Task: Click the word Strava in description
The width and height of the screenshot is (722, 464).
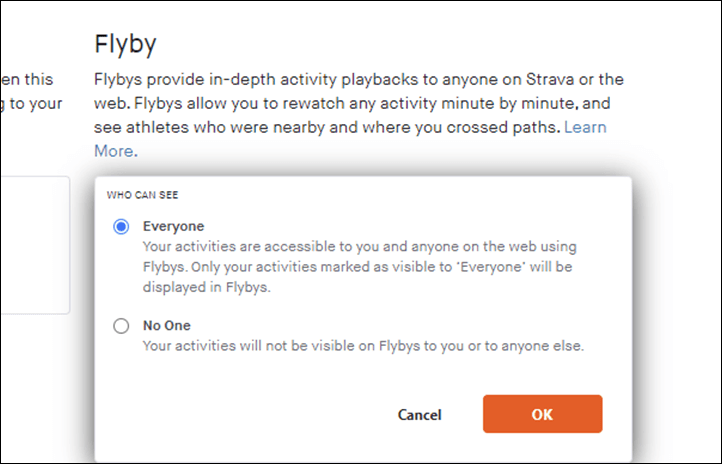Action: [x=550, y=79]
